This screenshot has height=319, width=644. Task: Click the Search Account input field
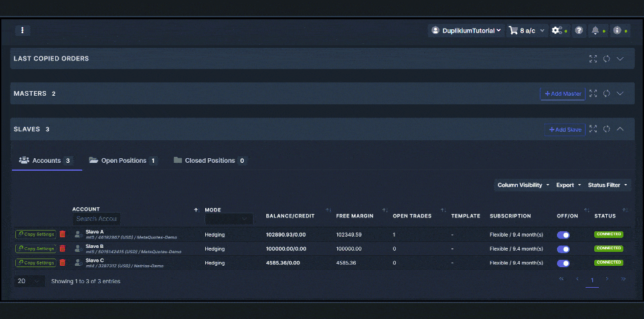[x=96, y=219]
